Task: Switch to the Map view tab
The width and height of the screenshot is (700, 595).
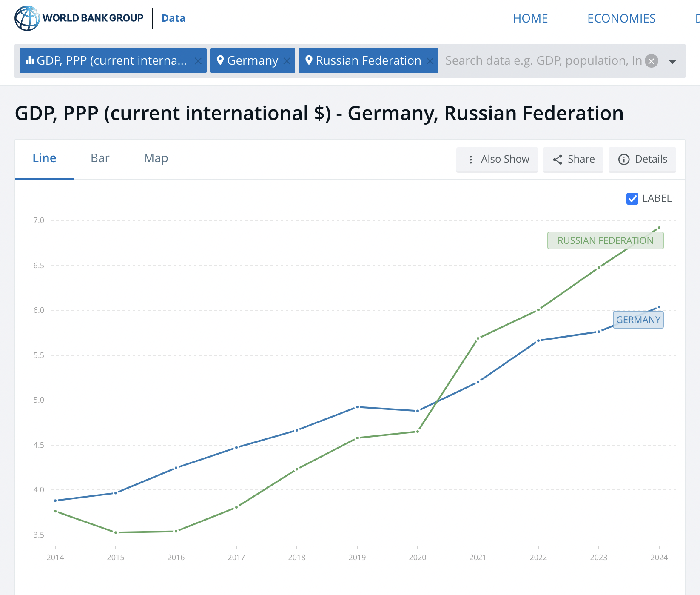Action: click(x=156, y=158)
